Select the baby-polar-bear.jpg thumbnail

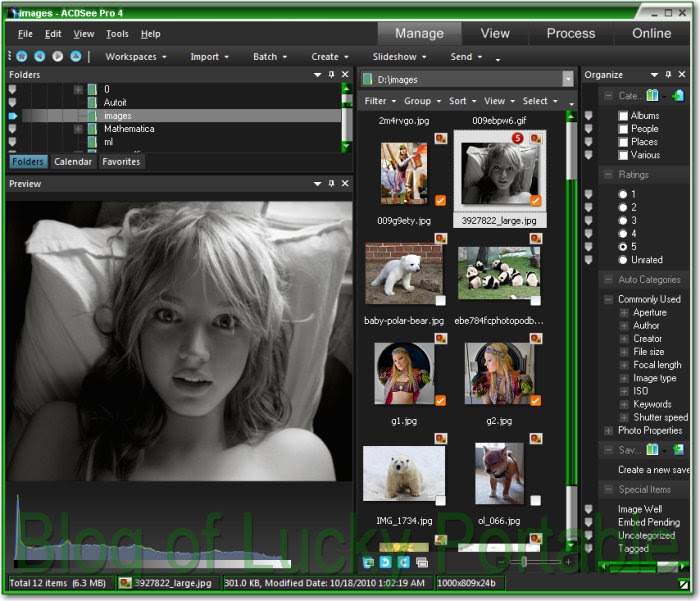tap(404, 273)
